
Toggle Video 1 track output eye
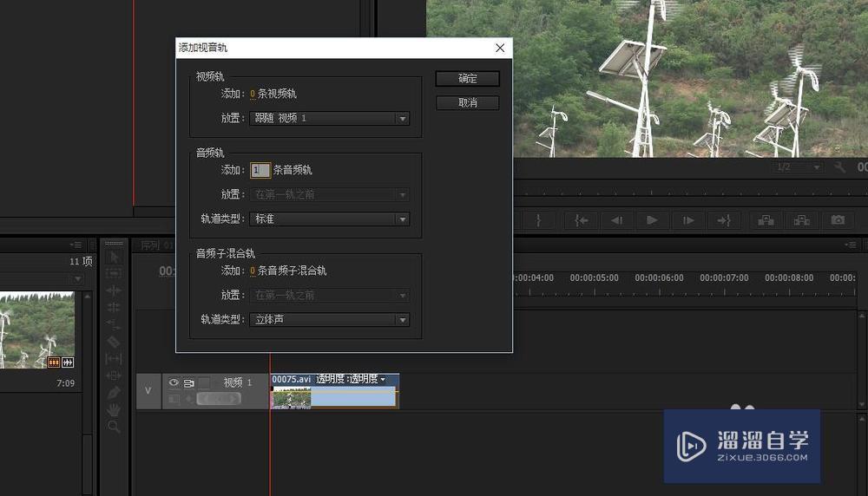click(x=174, y=382)
